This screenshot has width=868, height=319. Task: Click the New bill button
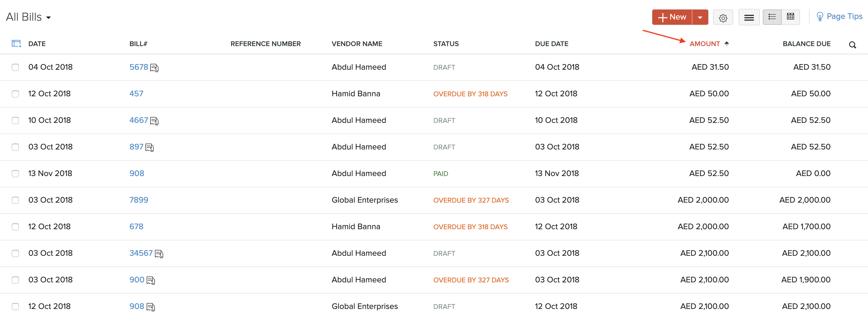point(672,17)
